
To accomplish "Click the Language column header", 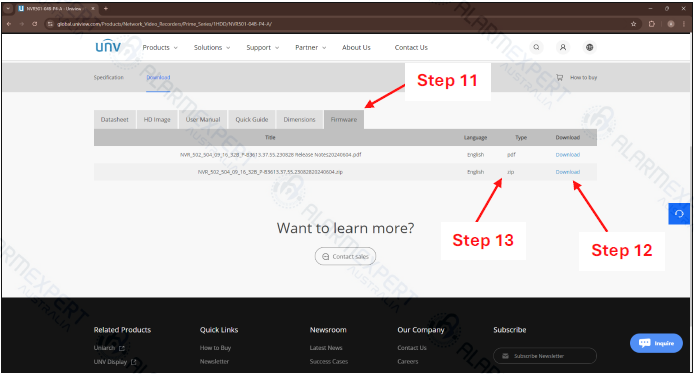I will tap(475, 138).
